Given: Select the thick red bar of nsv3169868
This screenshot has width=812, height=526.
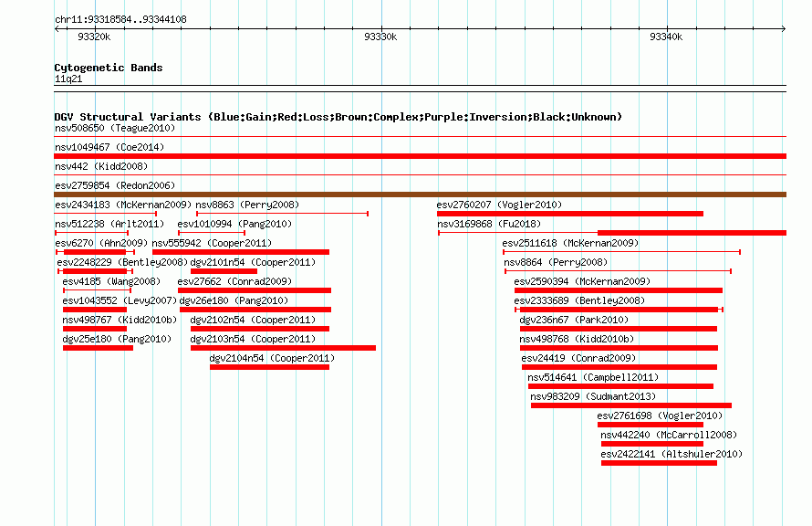Looking at the screenshot, I should (692, 233).
